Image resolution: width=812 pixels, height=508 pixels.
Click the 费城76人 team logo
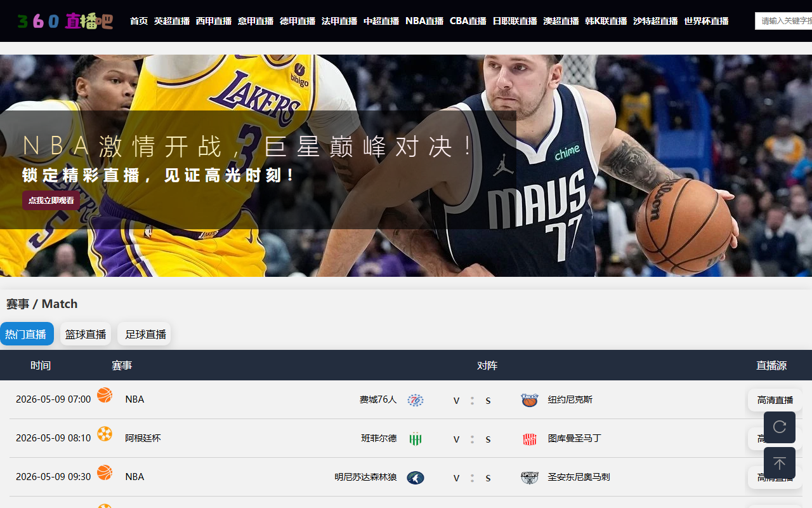(x=416, y=400)
